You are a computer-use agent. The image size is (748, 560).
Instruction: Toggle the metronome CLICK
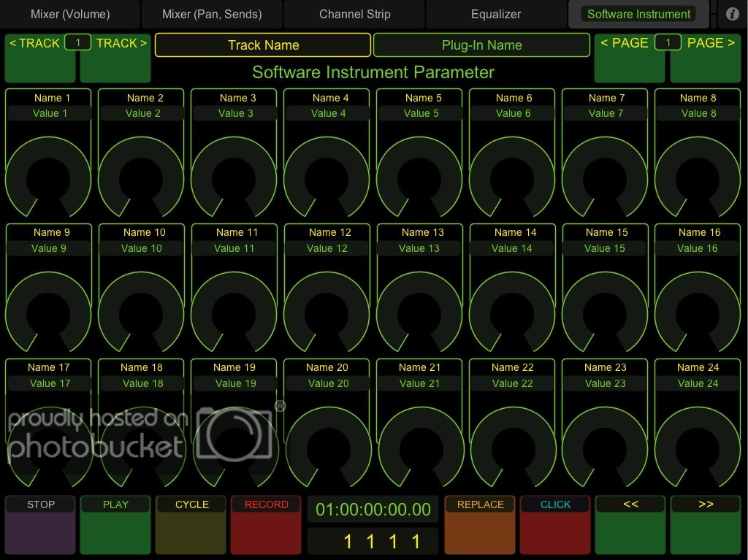tap(555, 525)
